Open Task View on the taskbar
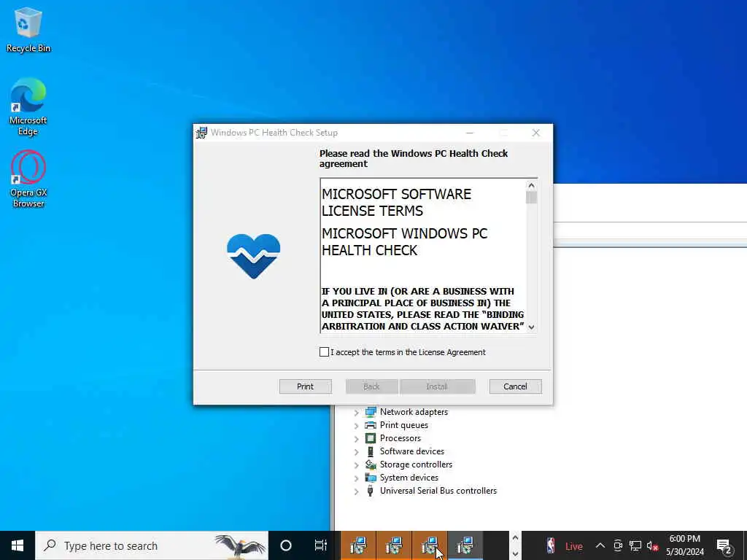Screen dimensions: 747x560 point(321,545)
